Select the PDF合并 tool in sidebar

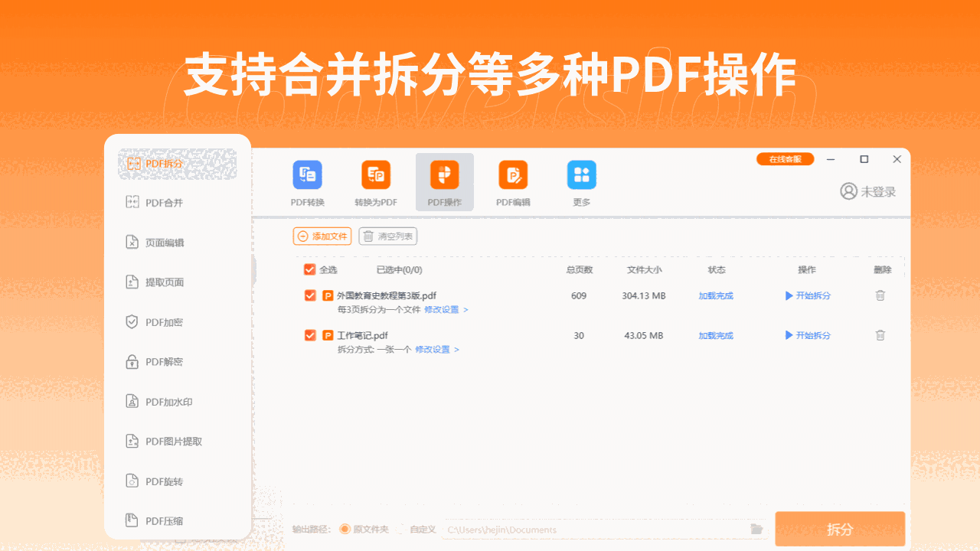coord(162,202)
